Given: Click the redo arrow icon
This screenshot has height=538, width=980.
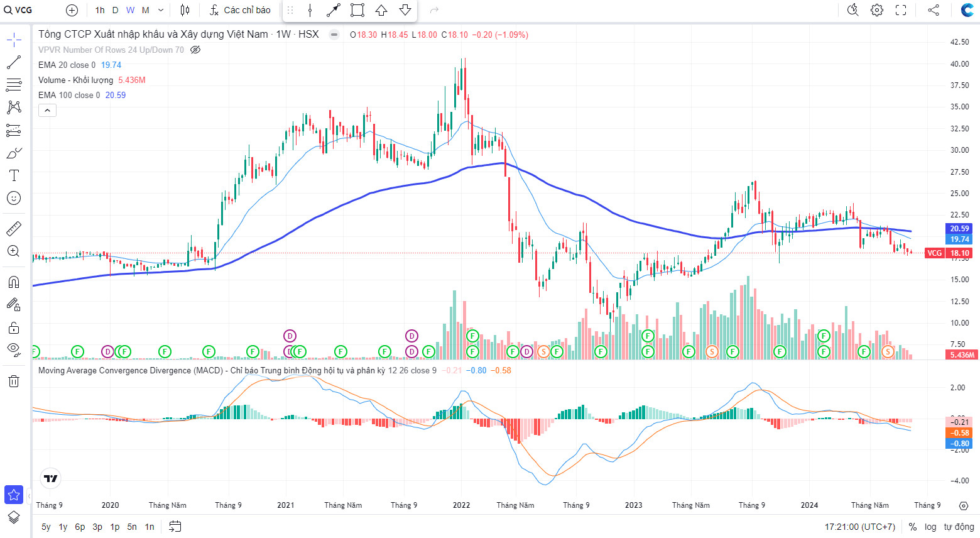Looking at the screenshot, I should [x=434, y=10].
